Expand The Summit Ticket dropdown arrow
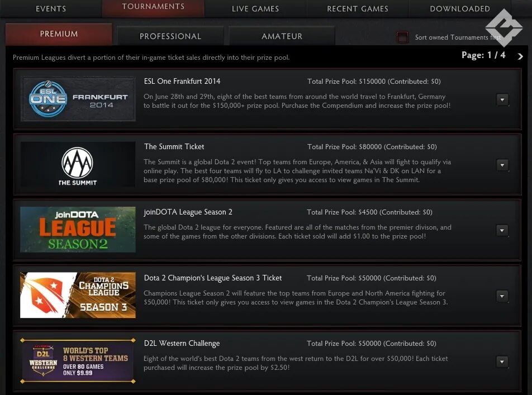Screen dimensions: 532x395 [502, 165]
